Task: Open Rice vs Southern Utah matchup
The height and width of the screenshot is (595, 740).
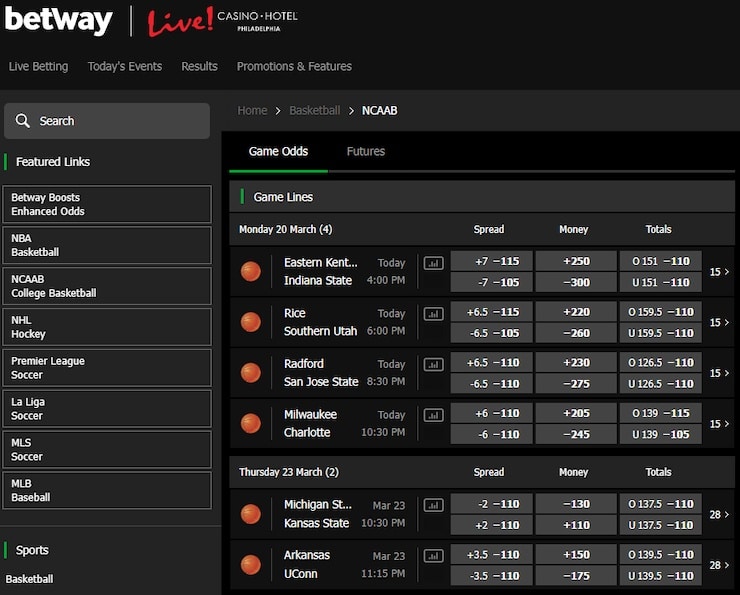Action: click(x=320, y=322)
